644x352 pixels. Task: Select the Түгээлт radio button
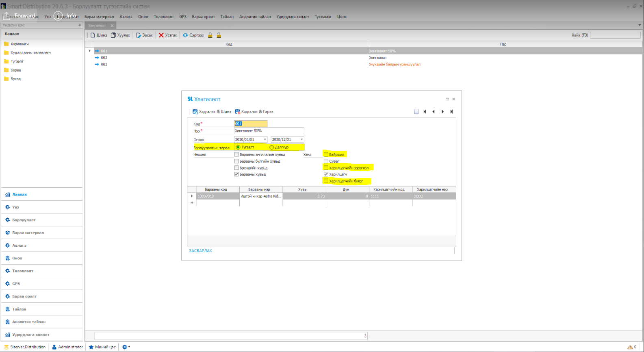pyautogui.click(x=238, y=147)
